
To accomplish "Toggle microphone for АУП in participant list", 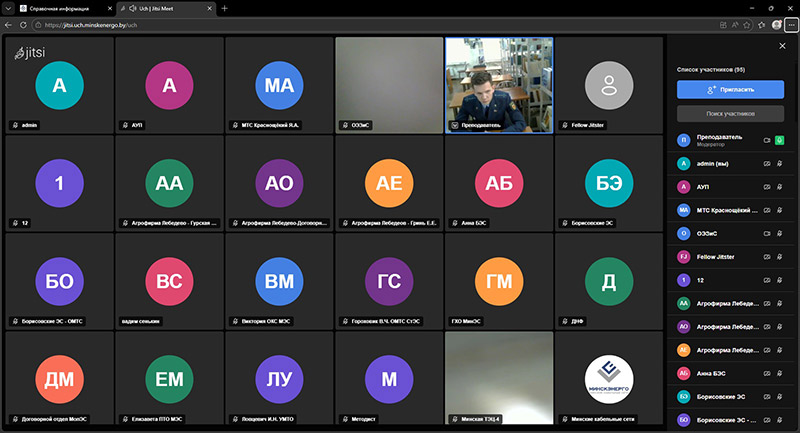I will click(779, 186).
